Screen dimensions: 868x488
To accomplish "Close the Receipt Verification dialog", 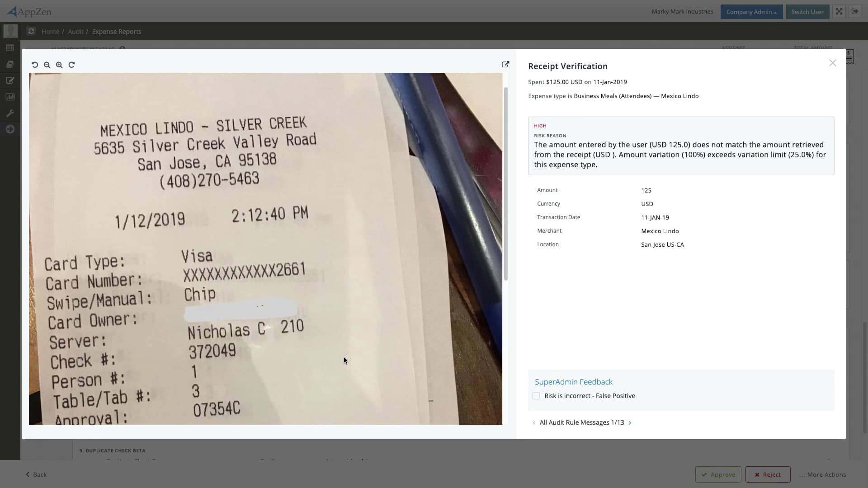I will click(x=832, y=63).
